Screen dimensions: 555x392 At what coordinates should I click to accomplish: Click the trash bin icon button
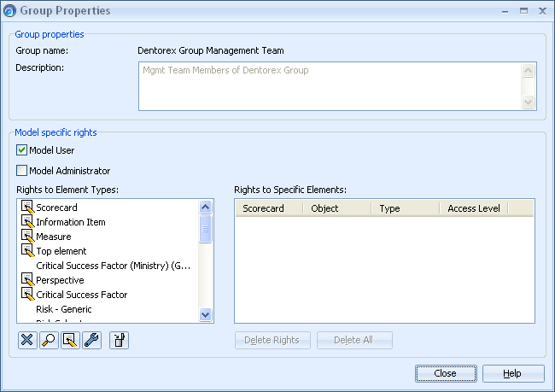click(120, 340)
